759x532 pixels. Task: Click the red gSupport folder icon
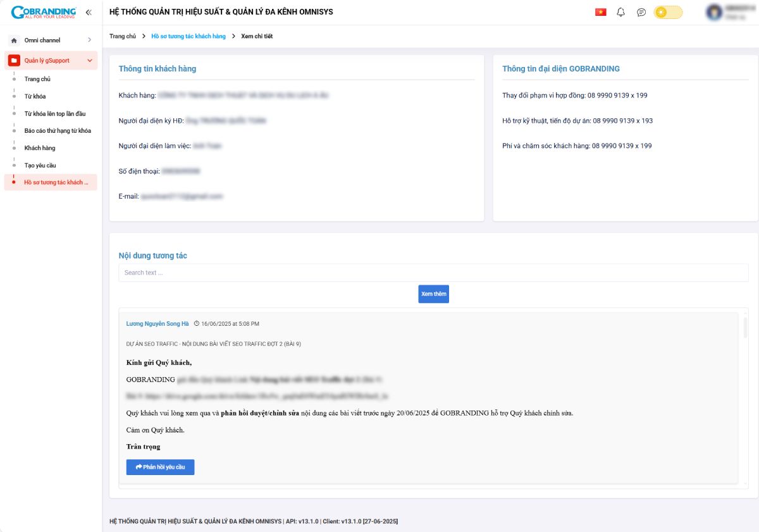tap(14, 61)
